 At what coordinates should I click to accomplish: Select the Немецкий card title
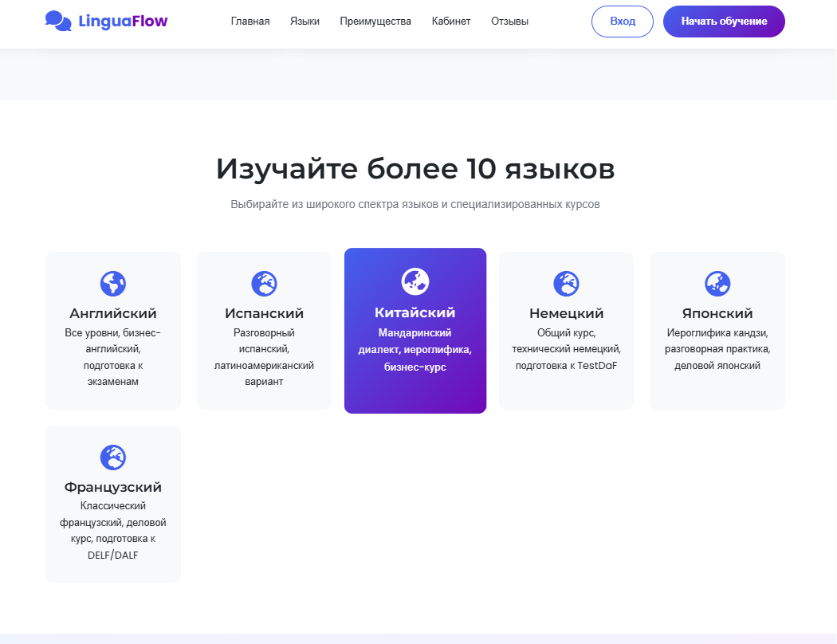click(x=566, y=313)
